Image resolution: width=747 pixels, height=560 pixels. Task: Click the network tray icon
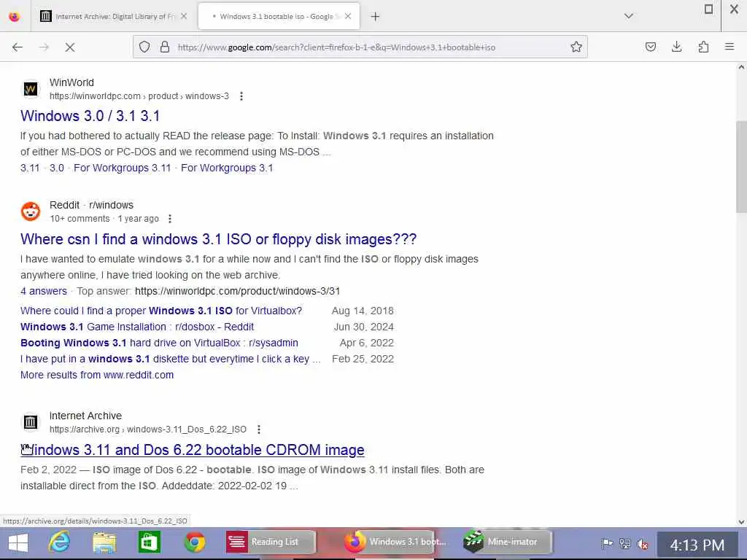click(x=625, y=543)
